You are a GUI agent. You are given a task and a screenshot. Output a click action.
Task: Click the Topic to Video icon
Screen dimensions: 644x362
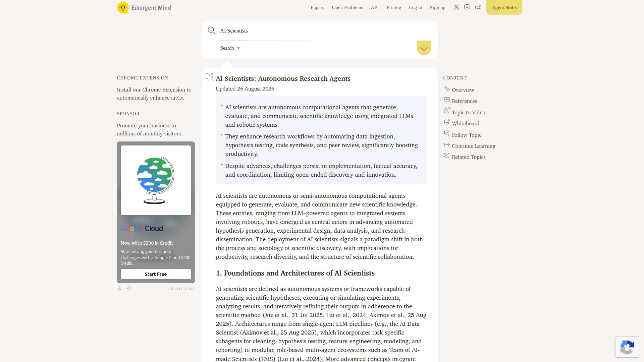447,110
